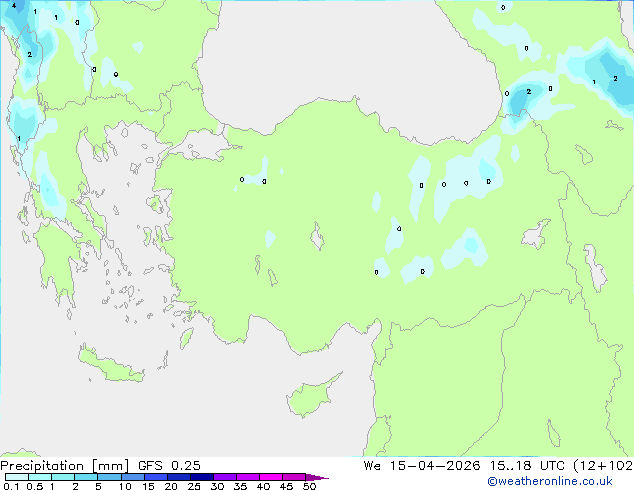Click the legend label 35
634x490 pixels.
[x=240, y=486]
